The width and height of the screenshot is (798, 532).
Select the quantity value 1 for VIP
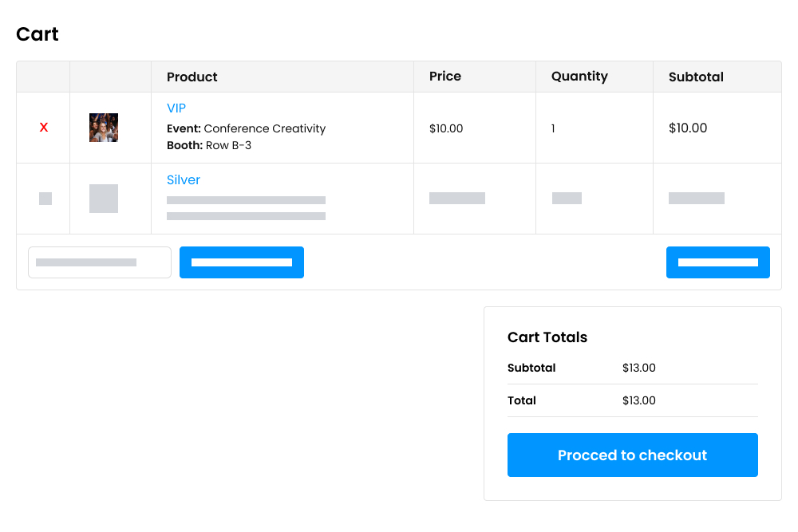pos(553,128)
